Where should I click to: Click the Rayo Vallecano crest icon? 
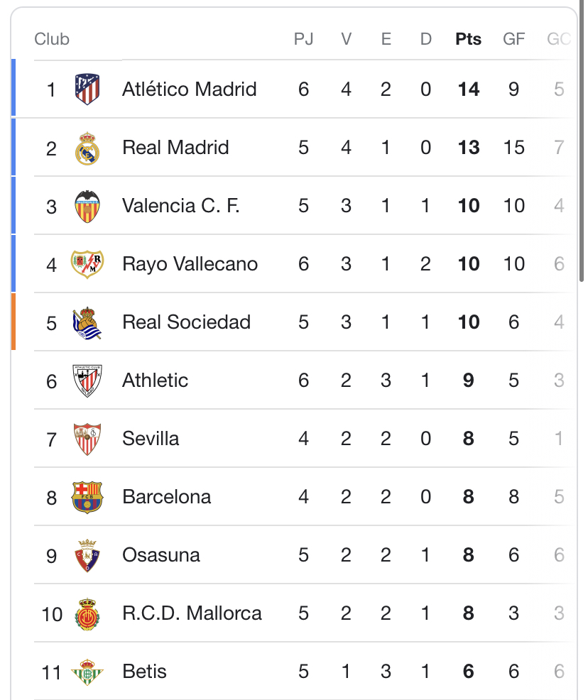87,264
